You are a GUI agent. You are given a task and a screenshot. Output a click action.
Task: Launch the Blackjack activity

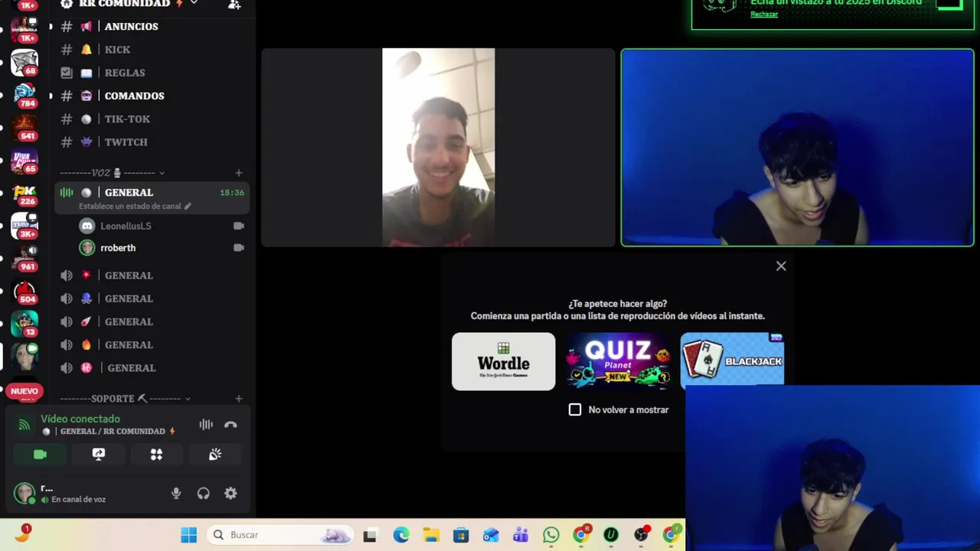tap(732, 359)
